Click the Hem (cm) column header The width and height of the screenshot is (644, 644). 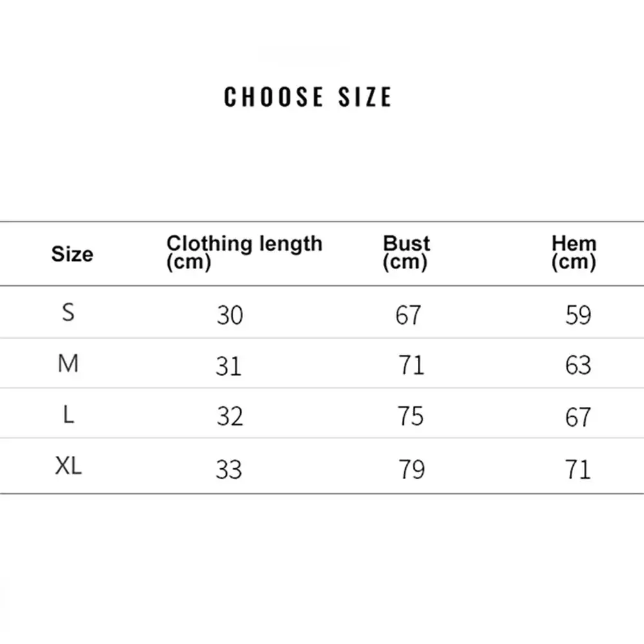pos(574,252)
